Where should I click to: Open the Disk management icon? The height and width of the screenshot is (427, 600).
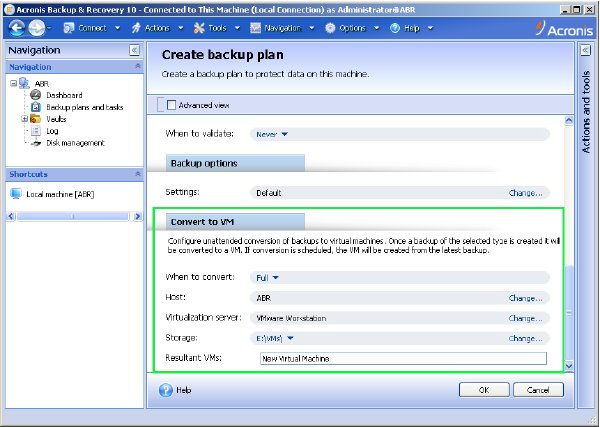tap(36, 143)
